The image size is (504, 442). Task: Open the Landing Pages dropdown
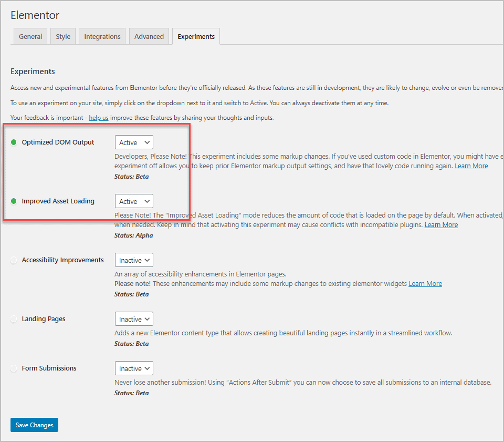134,318
